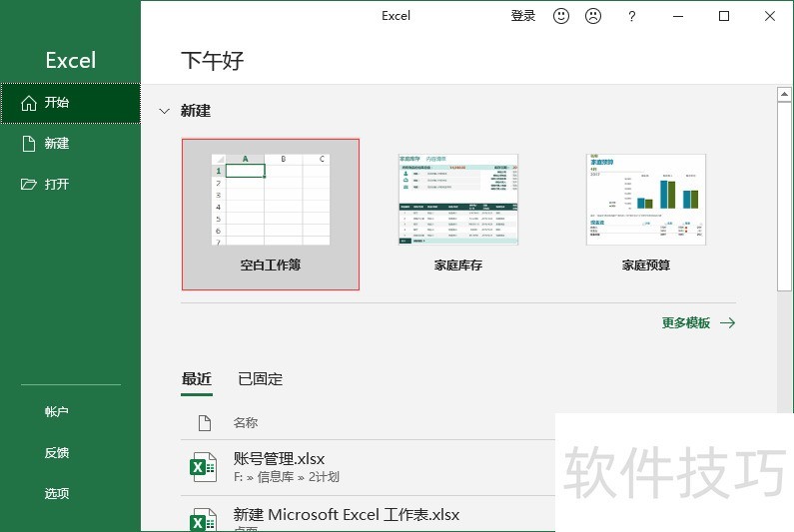Send a frown feedback via sad face icon
The height and width of the screenshot is (532, 794).
click(x=593, y=16)
